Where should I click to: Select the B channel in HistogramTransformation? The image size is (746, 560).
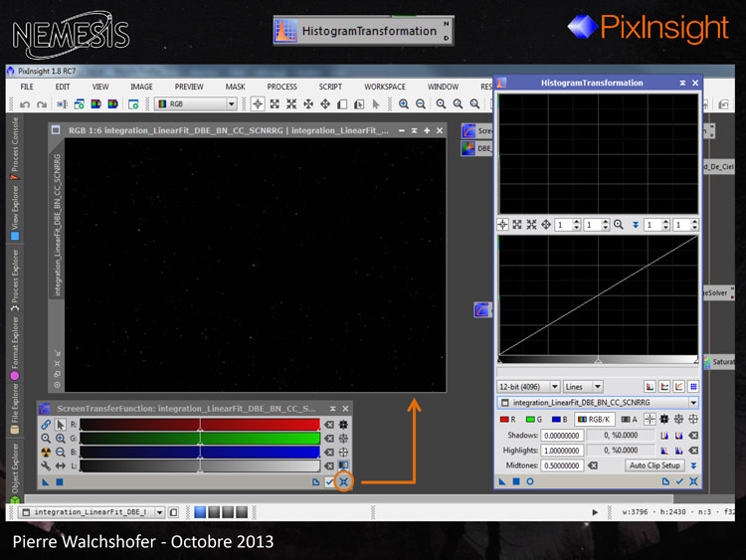pos(559,419)
